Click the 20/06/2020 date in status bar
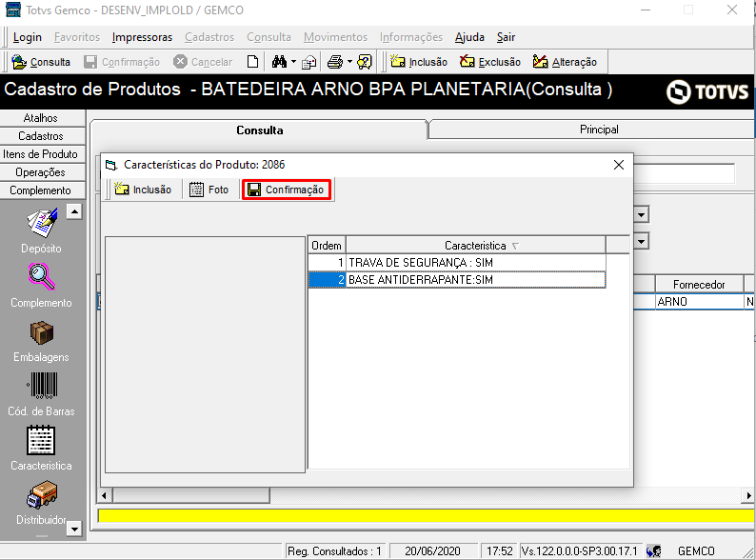Screen dimensions: 756x560 point(432,550)
